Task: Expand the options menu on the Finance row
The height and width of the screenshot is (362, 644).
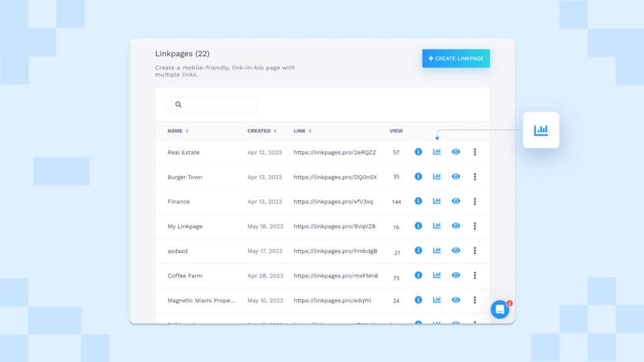Action: click(475, 201)
